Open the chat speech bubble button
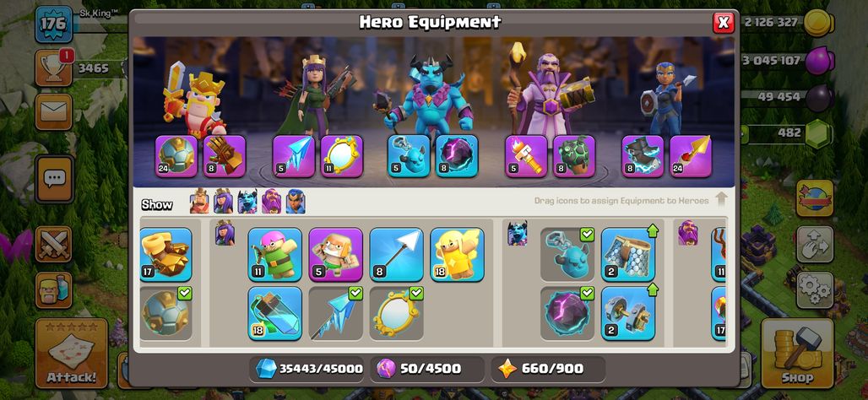This screenshot has height=400, width=868. 54,179
